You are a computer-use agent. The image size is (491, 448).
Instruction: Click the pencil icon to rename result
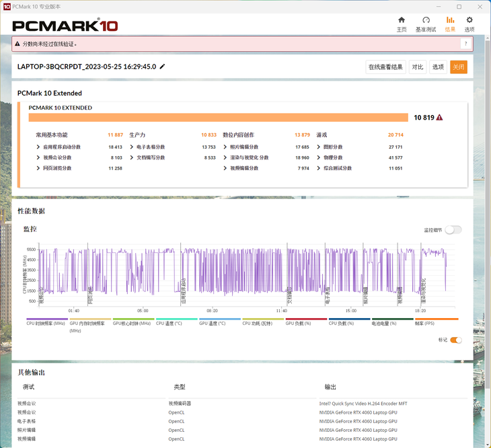click(162, 67)
